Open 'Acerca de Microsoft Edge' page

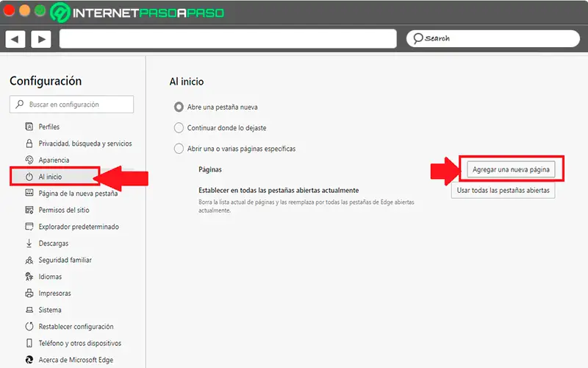click(76, 360)
